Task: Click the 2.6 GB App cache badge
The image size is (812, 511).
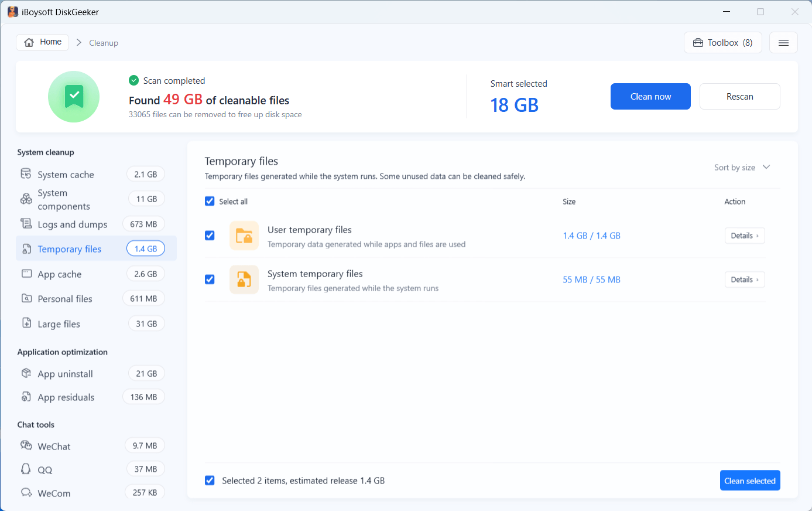Action: coord(146,274)
